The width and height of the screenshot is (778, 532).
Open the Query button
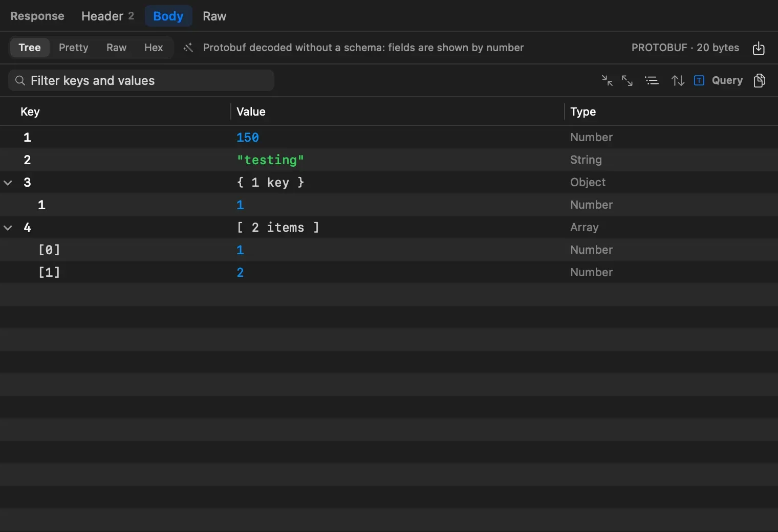[727, 80]
